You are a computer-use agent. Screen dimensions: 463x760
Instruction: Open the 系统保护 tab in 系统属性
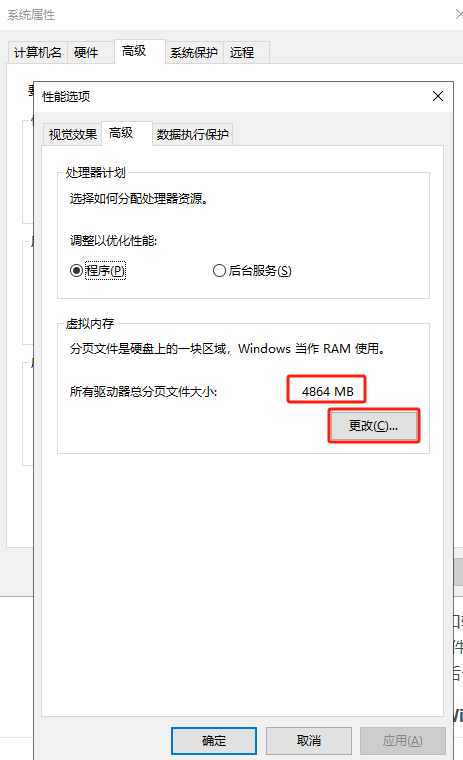click(x=194, y=52)
